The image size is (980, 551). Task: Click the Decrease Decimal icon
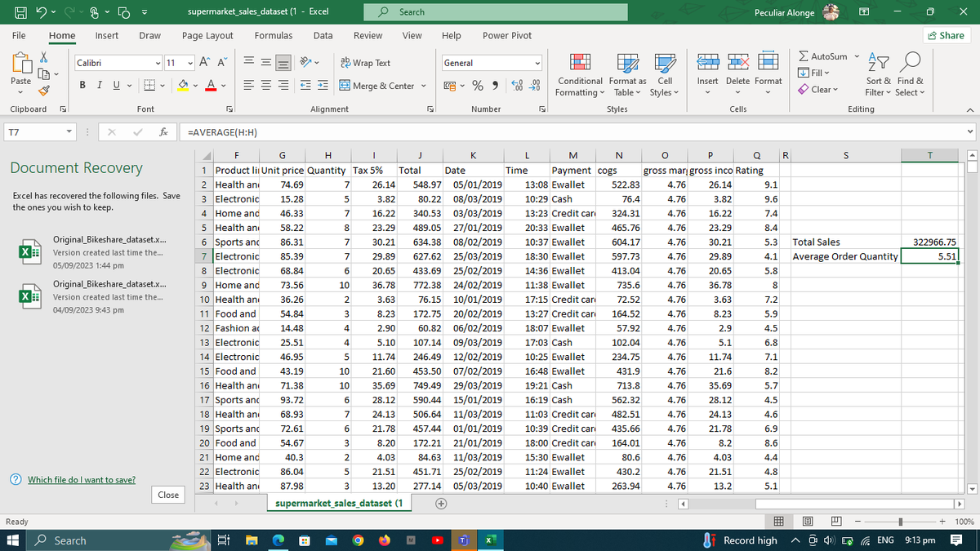(536, 86)
